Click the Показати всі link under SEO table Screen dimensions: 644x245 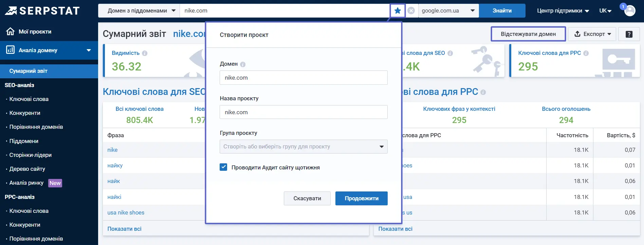(x=124, y=229)
